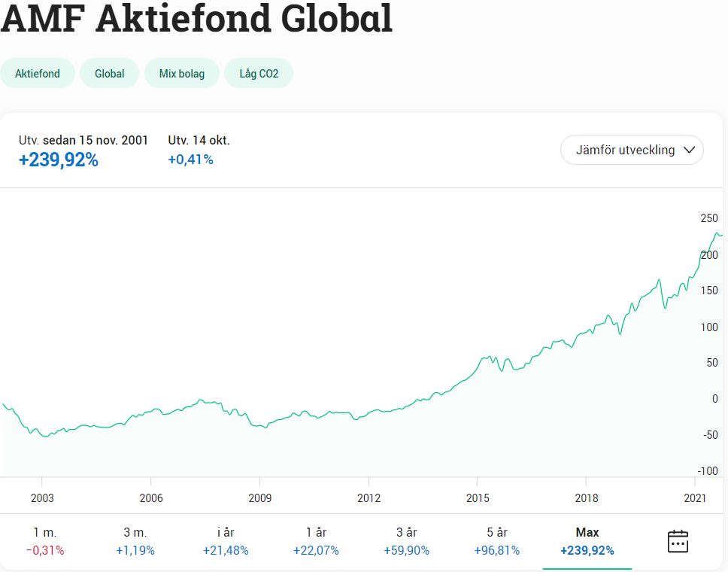This screenshot has width=728, height=572.
Task: Click the green line's peak near 2021
Action: (x=717, y=234)
